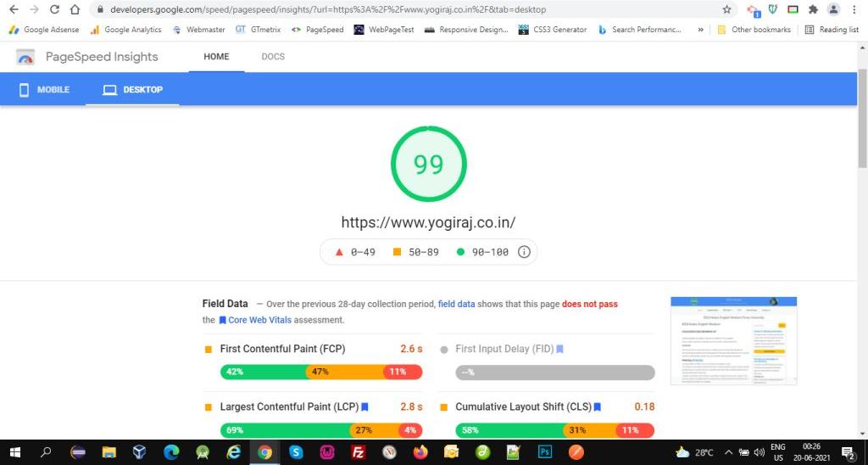Open the Responsive Design bookmark
This screenshot has width=868, height=465.
466,30
